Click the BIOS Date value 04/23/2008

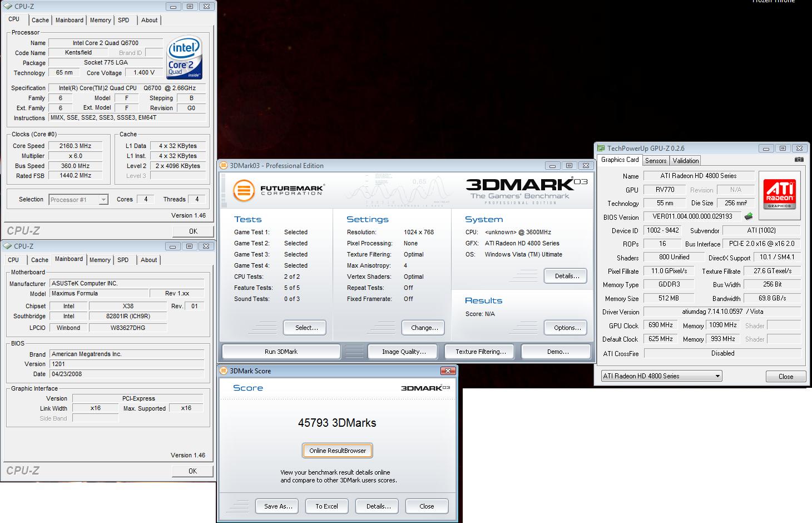[127, 374]
